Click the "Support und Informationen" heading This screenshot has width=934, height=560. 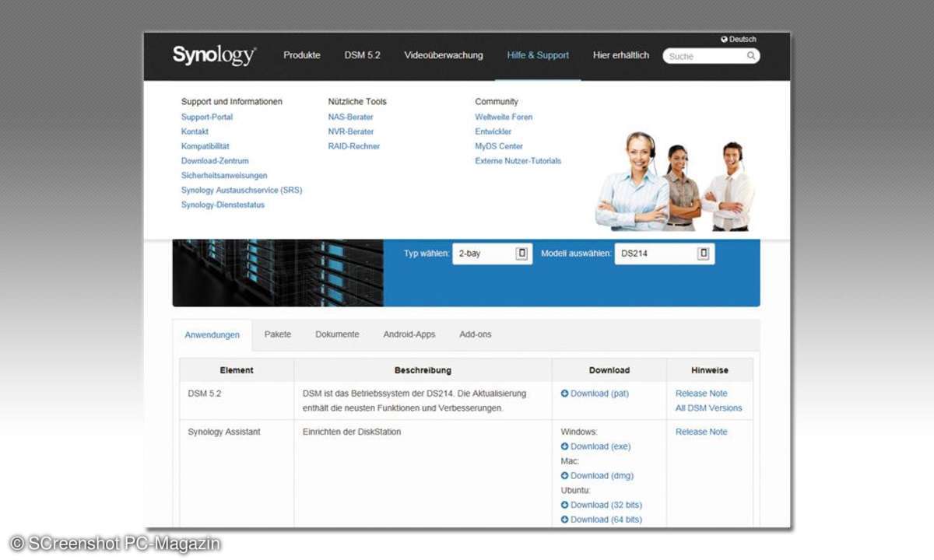(x=232, y=102)
